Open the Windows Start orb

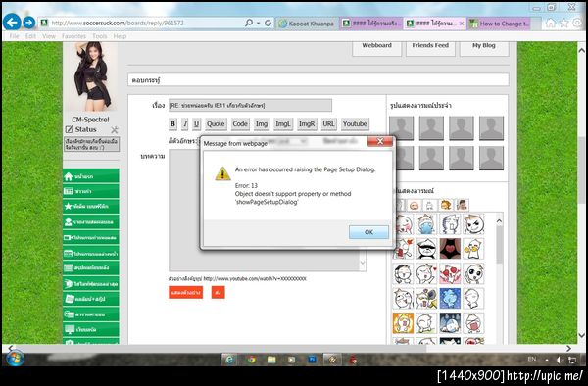pos(15,359)
